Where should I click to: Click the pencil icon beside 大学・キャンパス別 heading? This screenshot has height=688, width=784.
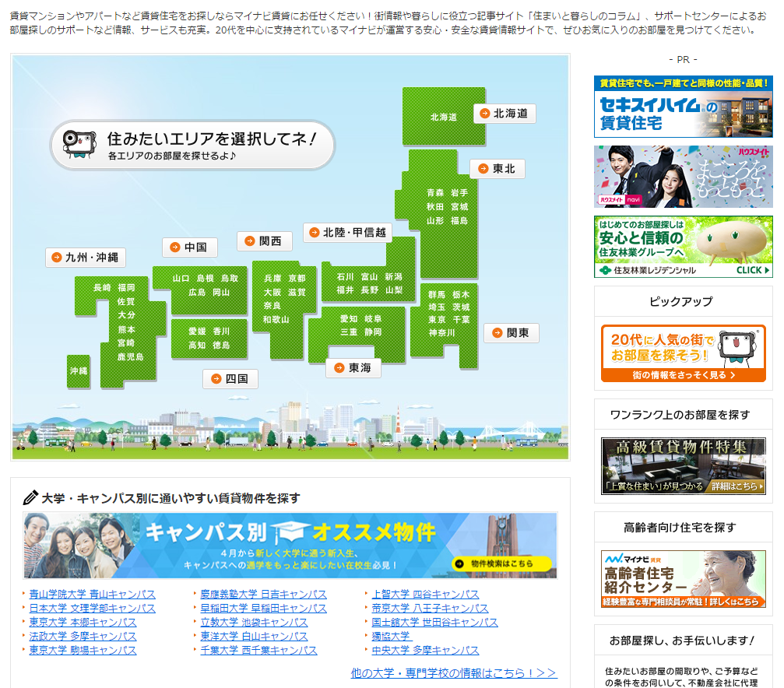coord(30,497)
